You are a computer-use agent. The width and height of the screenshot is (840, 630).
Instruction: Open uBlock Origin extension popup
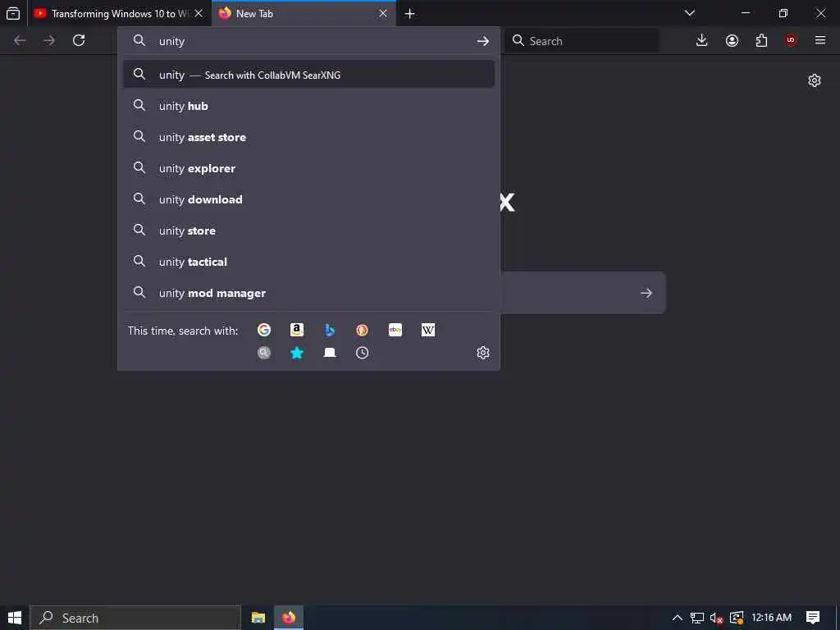790,40
